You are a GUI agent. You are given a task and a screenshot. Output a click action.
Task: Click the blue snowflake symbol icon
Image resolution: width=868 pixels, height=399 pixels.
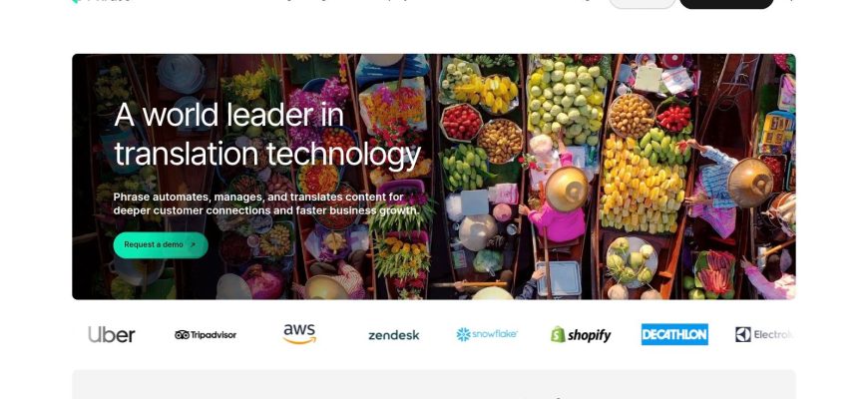(463, 334)
